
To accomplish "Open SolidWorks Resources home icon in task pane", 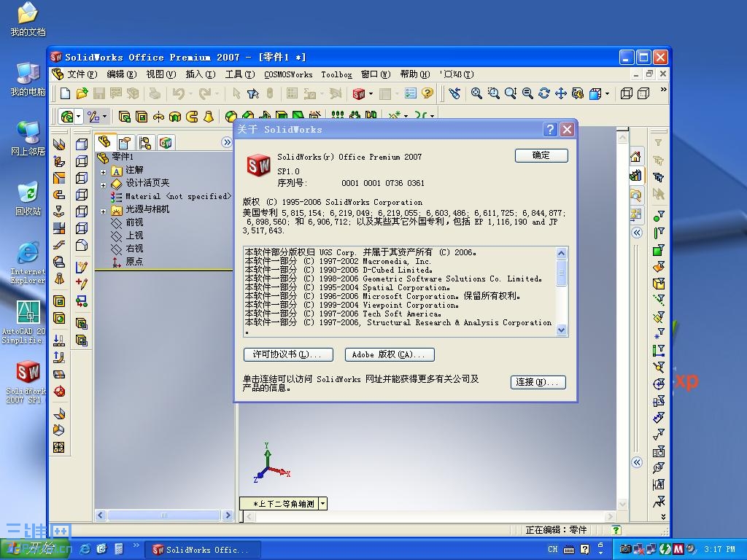I will [x=635, y=157].
